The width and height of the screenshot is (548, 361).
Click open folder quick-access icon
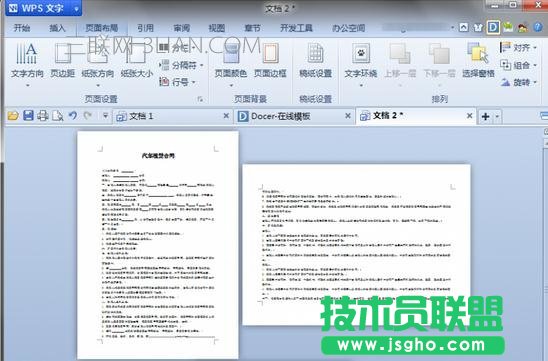coord(13,116)
